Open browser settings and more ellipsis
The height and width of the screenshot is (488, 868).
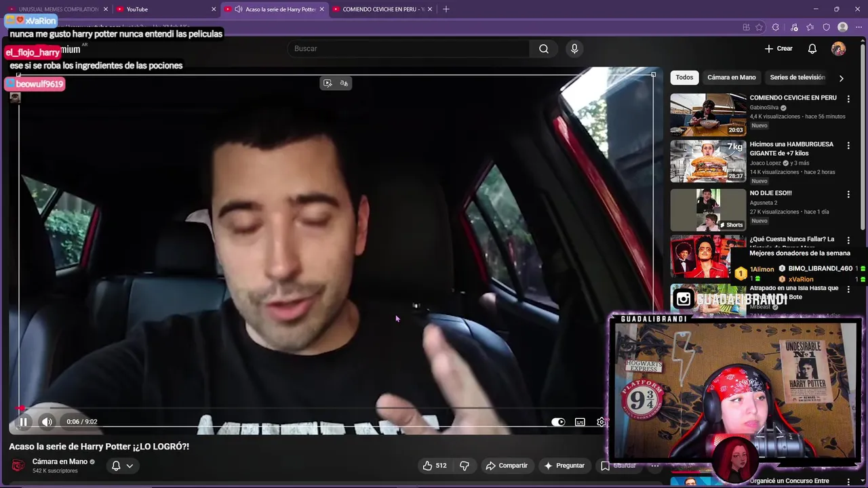(x=859, y=27)
